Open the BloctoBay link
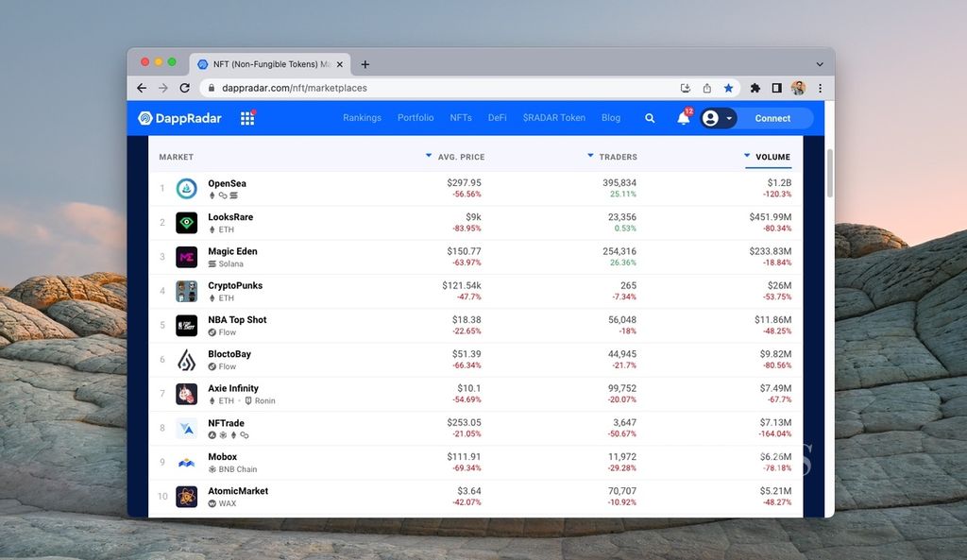The width and height of the screenshot is (967, 560). (229, 354)
